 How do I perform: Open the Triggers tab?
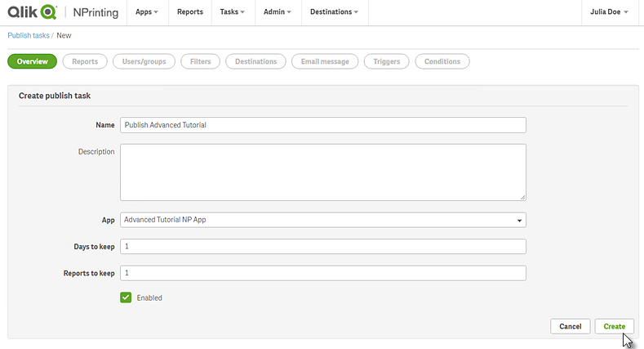coord(387,61)
